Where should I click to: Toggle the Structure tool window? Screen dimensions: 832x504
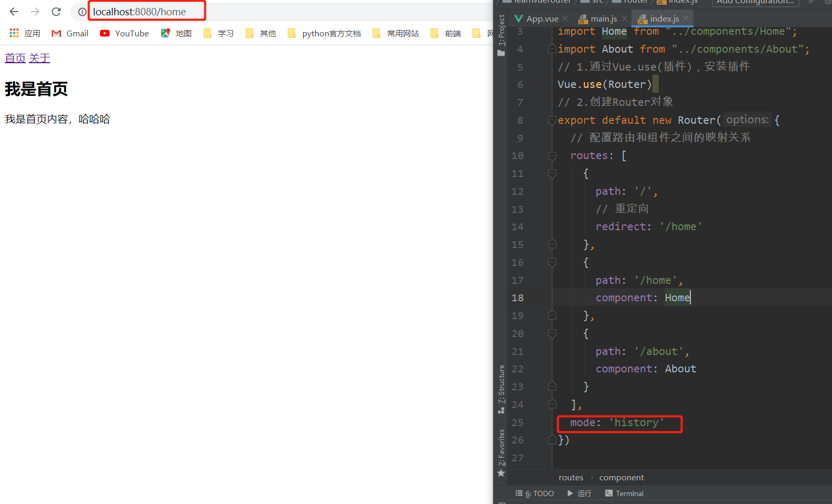tap(501, 389)
